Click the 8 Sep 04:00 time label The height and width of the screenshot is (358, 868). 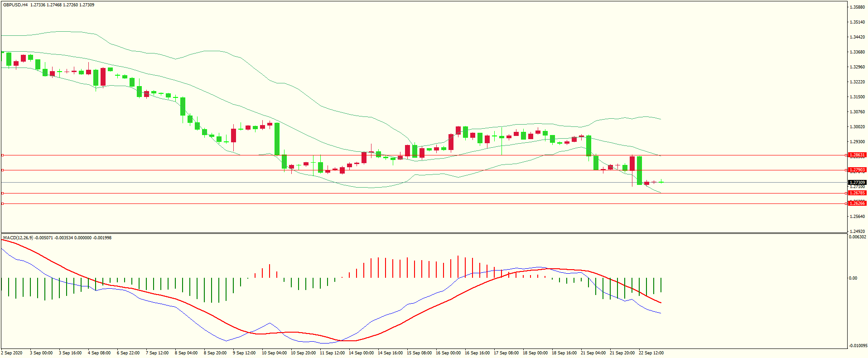(x=186, y=353)
